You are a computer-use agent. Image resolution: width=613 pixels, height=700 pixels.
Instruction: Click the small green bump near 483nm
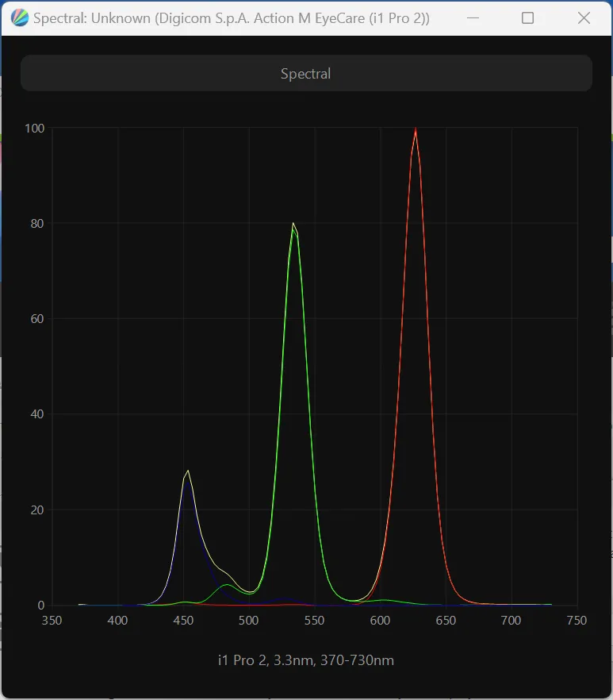point(227,585)
